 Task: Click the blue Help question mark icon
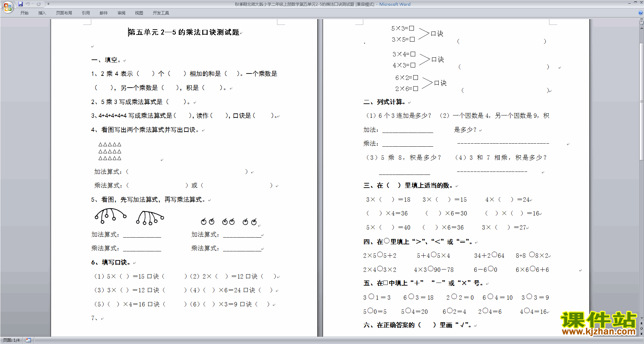pos(641,13)
